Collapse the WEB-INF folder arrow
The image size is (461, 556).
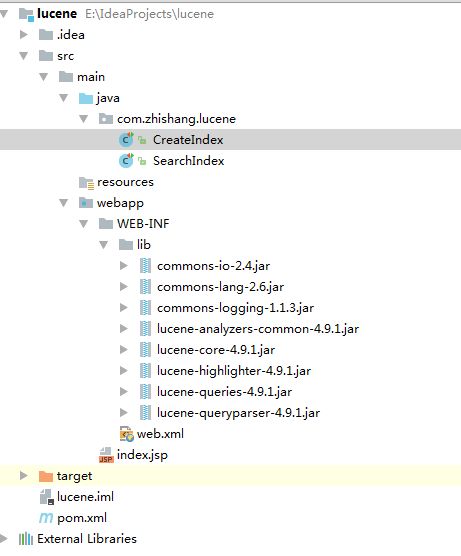click(84, 224)
